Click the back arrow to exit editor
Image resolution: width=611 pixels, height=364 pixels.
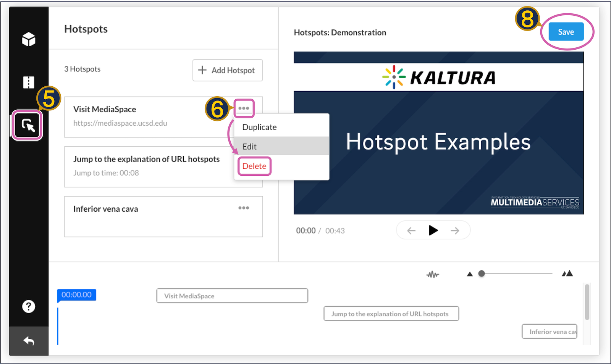(x=29, y=341)
